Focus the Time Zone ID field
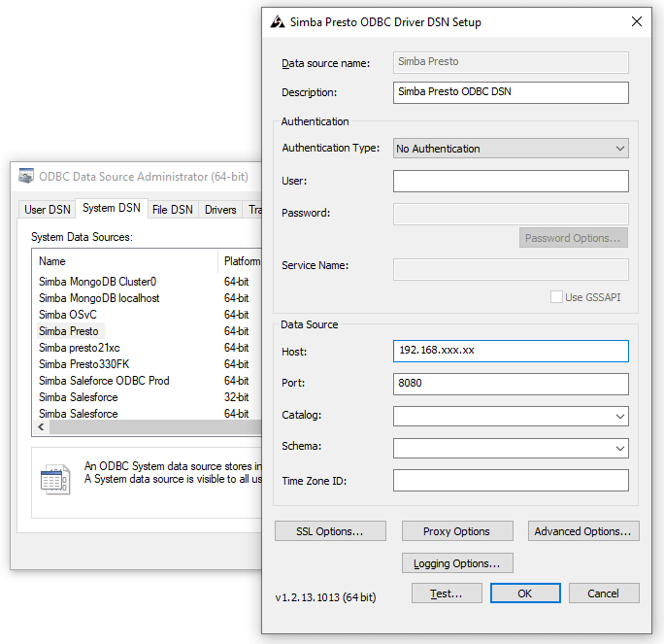664x644 pixels. [511, 481]
